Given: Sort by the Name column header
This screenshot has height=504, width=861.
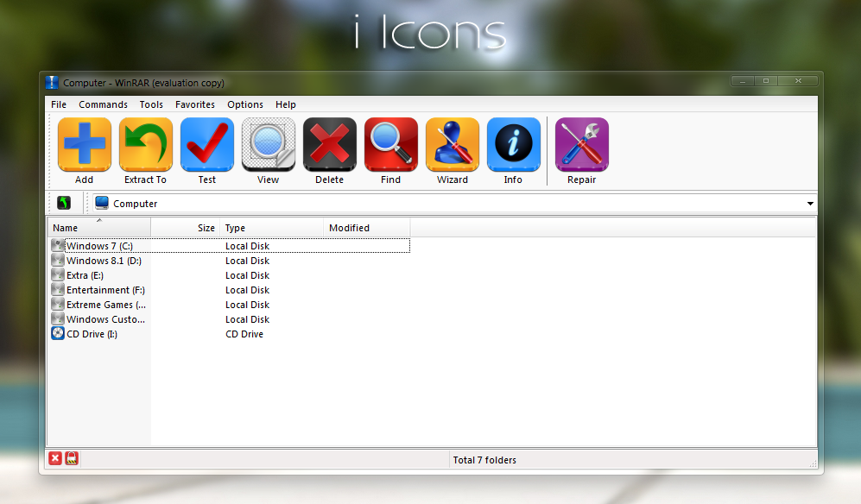Looking at the screenshot, I should (98, 227).
